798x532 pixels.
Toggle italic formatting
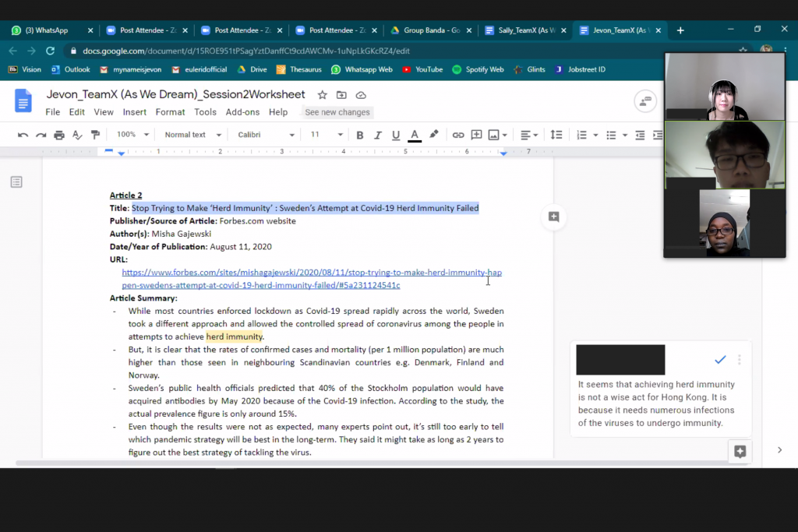tap(378, 135)
